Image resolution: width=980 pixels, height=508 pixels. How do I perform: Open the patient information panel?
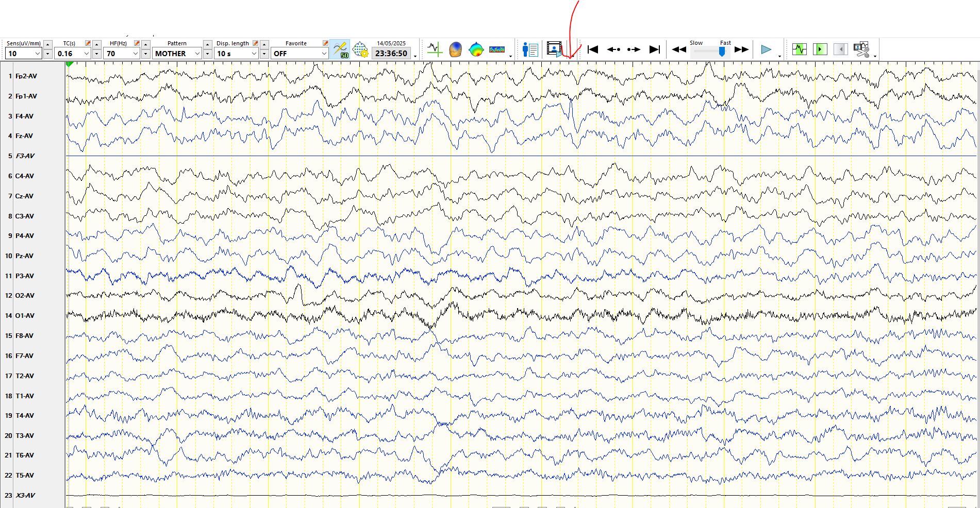pos(530,49)
